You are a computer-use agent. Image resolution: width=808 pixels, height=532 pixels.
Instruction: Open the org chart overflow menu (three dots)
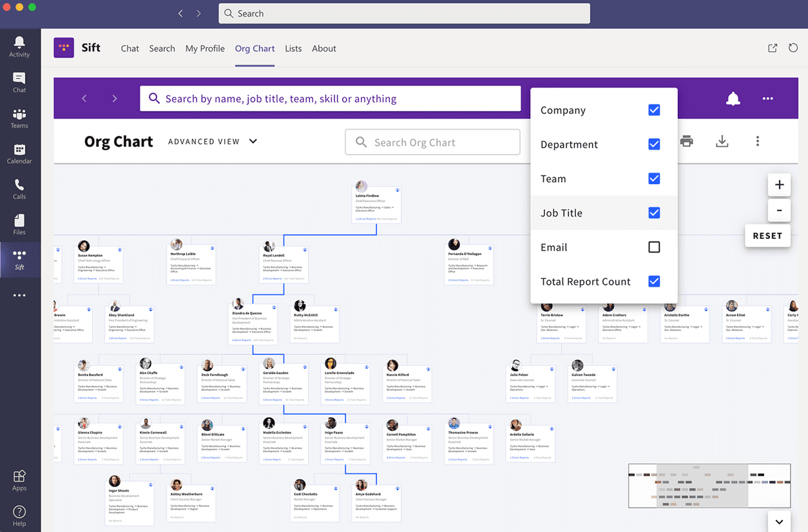coord(758,141)
